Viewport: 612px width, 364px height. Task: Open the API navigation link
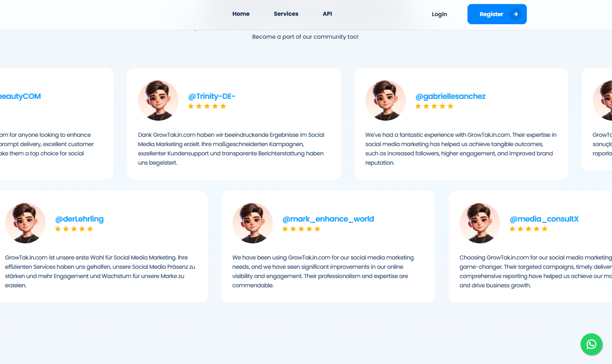click(x=327, y=14)
